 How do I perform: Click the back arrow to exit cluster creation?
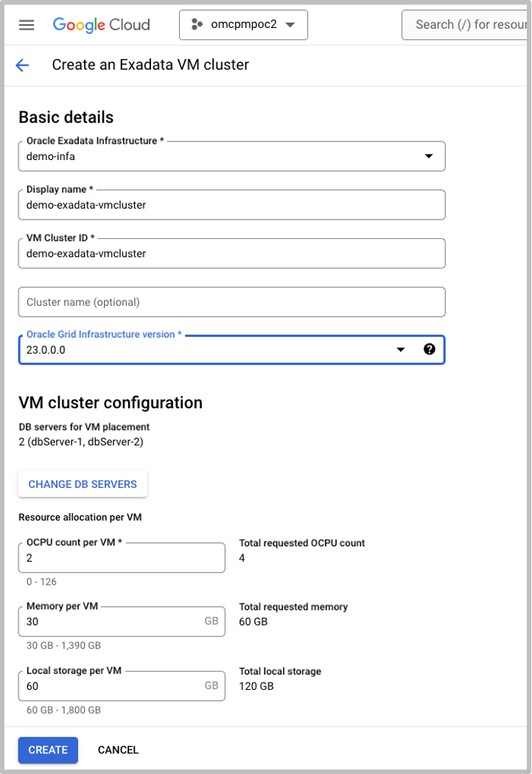(22, 65)
